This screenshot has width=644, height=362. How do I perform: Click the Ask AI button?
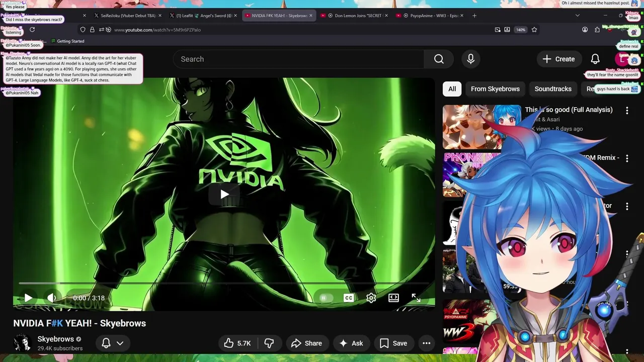[x=351, y=343]
